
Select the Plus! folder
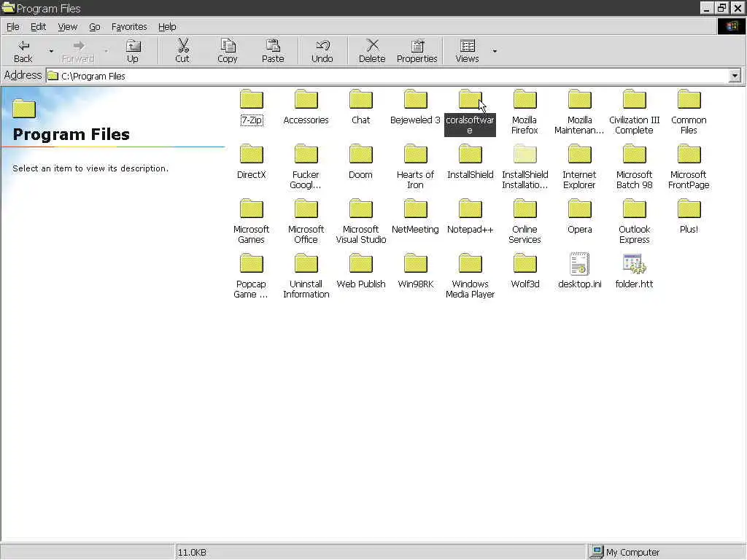[x=689, y=217]
